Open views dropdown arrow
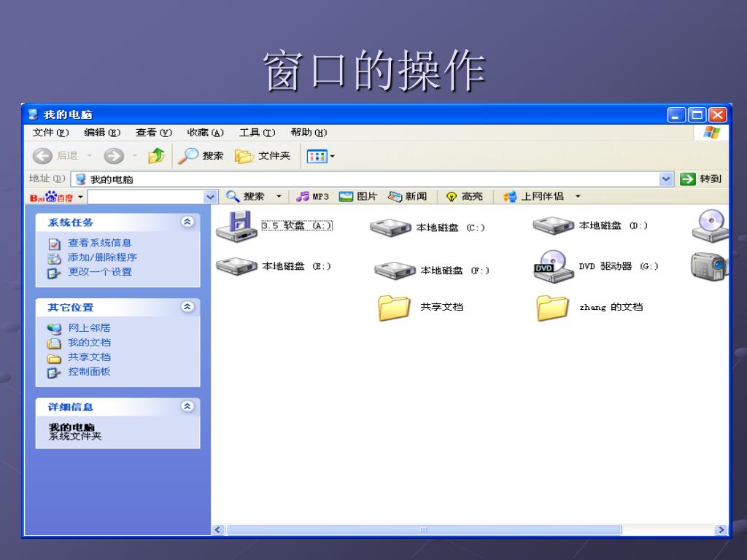747x560 pixels. [333, 156]
